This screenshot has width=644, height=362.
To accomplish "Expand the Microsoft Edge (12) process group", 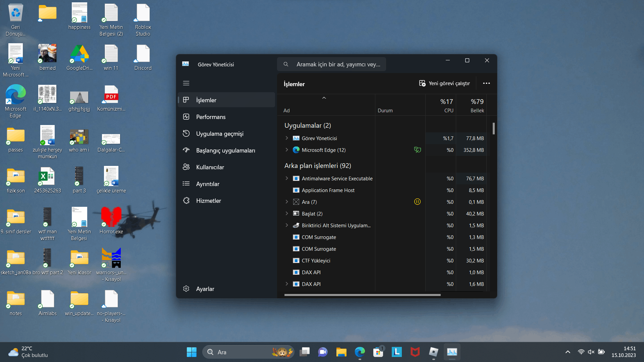I will tap(287, 150).
